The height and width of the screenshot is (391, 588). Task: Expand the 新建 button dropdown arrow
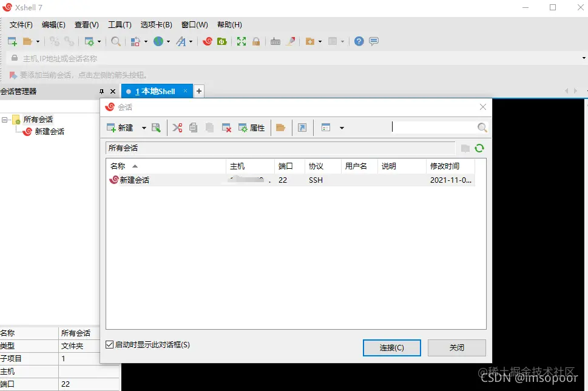[143, 127]
